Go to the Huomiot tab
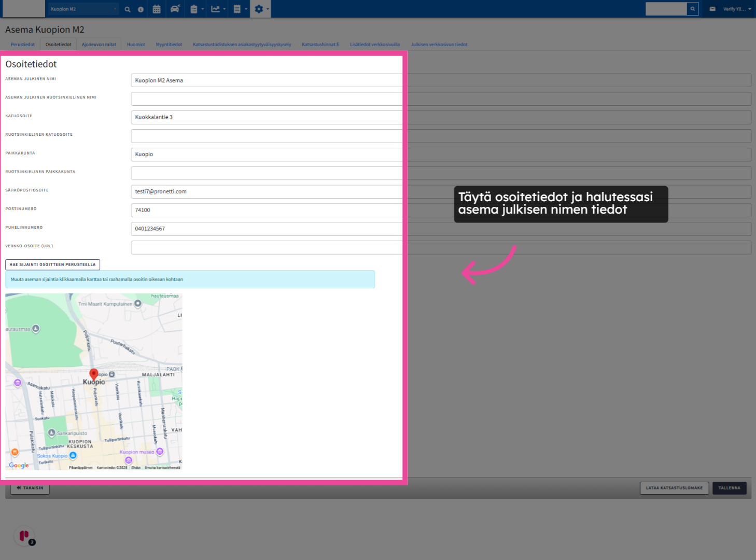The width and height of the screenshot is (756, 560). (136, 45)
